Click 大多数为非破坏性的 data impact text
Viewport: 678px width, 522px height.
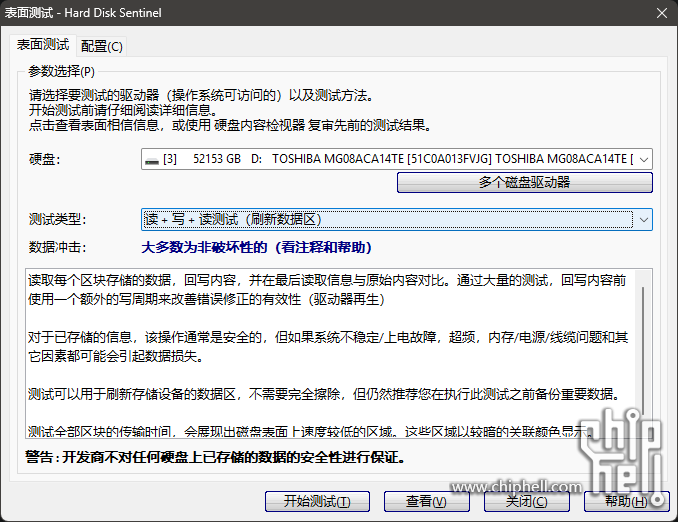[256, 247]
